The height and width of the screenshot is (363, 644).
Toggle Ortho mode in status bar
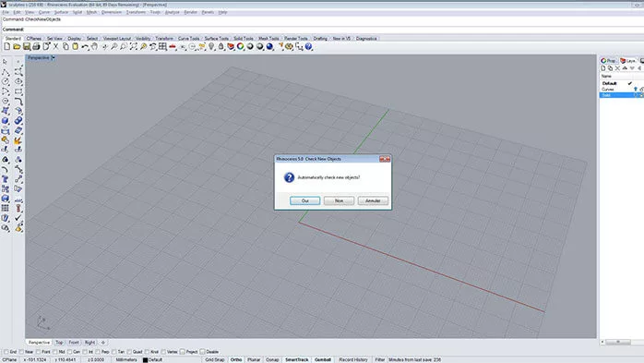(x=236, y=359)
